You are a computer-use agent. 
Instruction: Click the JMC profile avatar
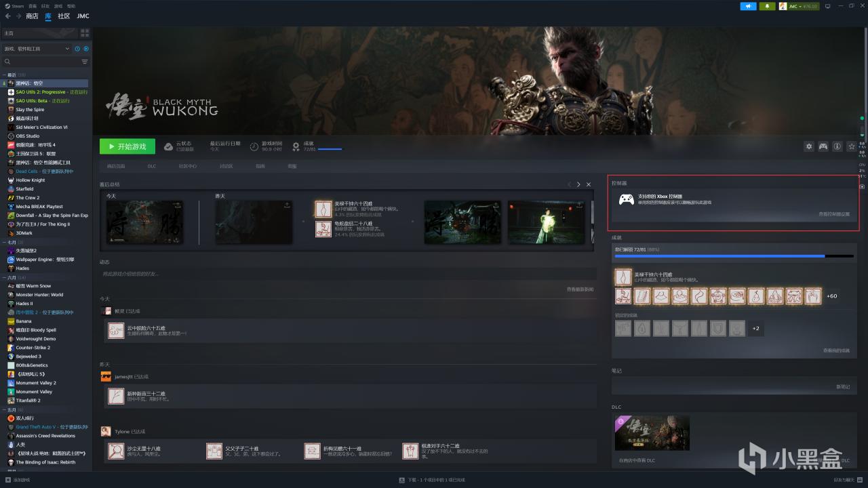tap(783, 6)
